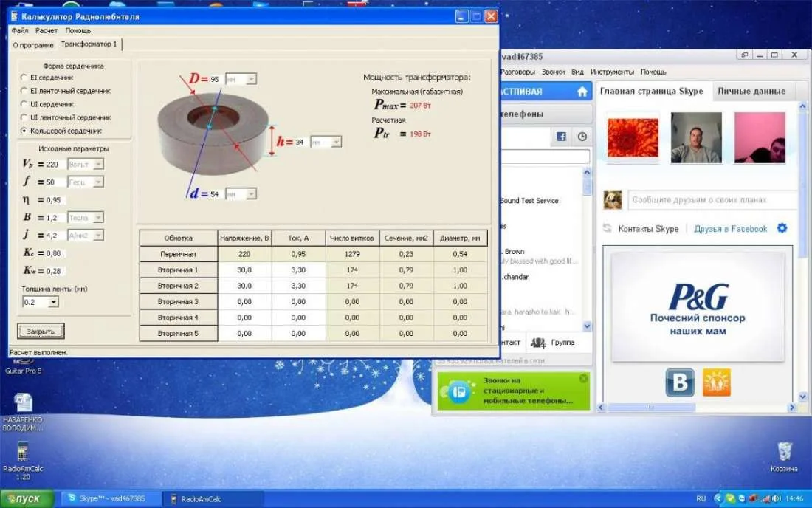This screenshot has height=508, width=812.
Task: Open Skype Звонки menu
Action: [553, 72]
